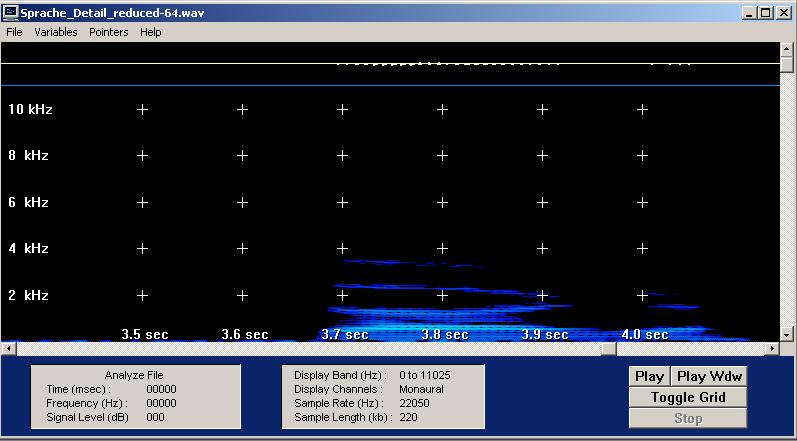Click the vertical scrollbar thumb
Viewport: 797px width, 441px height.
786,65
